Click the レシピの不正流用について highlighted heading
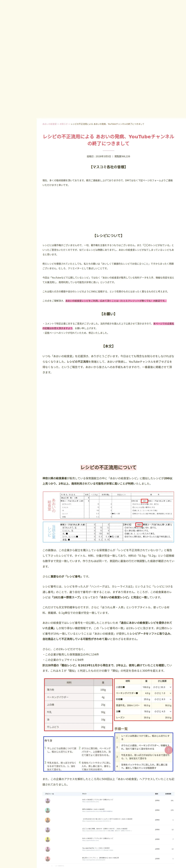This screenshot has width=186, height=868. [x=108, y=467]
